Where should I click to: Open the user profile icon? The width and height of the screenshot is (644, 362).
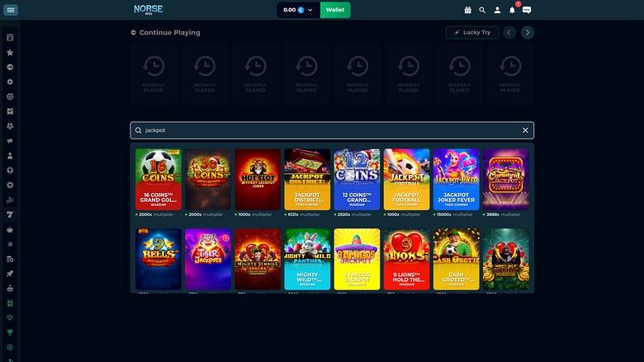click(x=497, y=10)
